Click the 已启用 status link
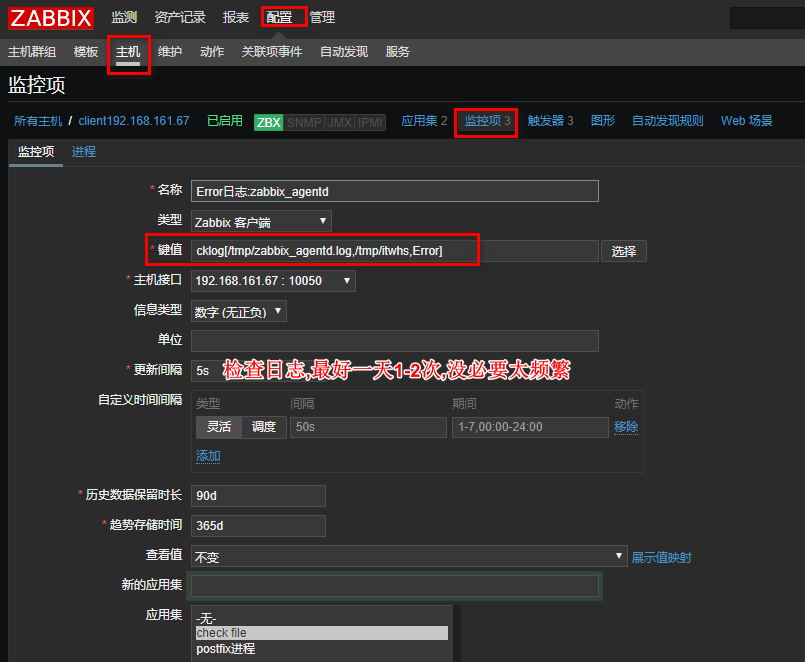 pyautogui.click(x=224, y=121)
